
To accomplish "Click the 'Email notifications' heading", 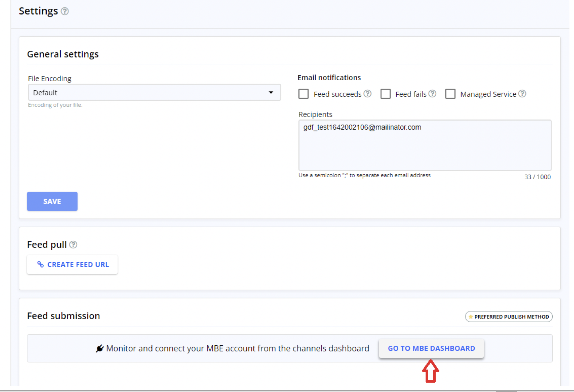I will [x=329, y=77].
